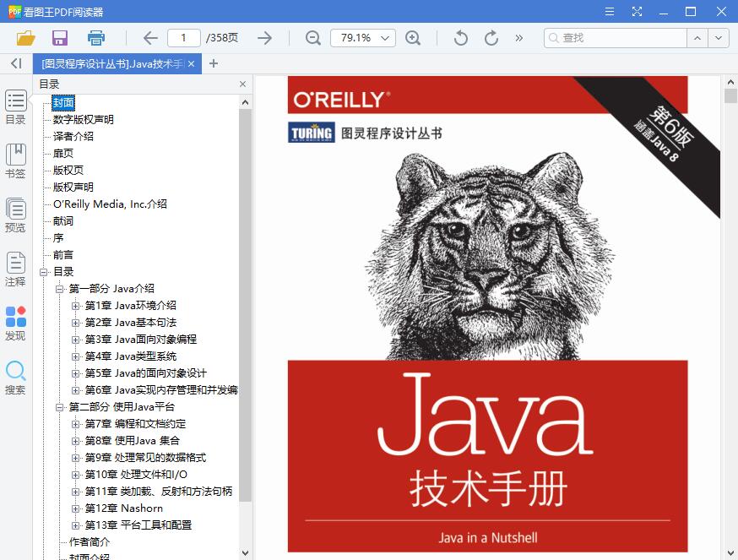This screenshot has width=738, height=560.
Task: Jump to 译者介绍 outline entry
Action: pos(73,137)
